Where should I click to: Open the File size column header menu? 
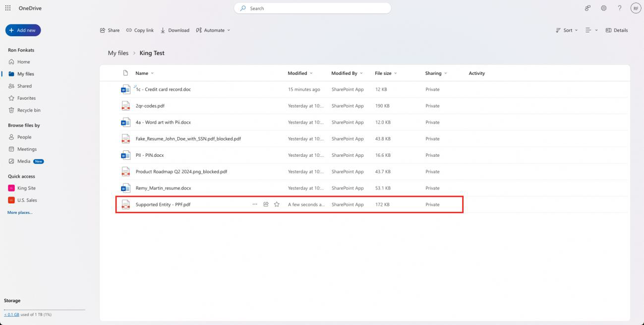(386, 73)
